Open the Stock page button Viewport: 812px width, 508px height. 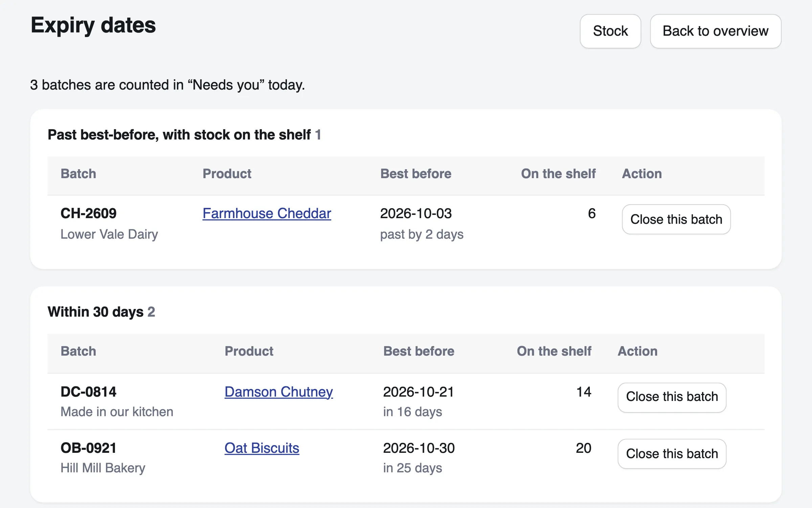(x=610, y=31)
